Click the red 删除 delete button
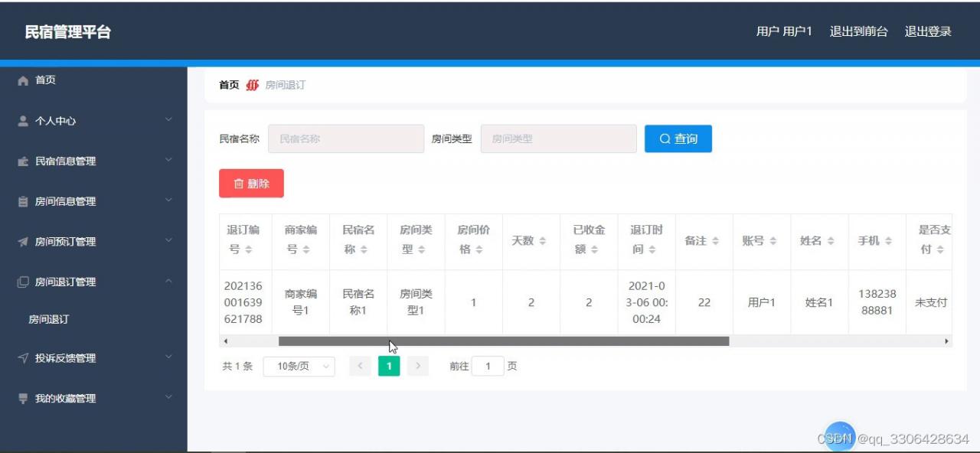Image resolution: width=980 pixels, height=453 pixels. point(251,184)
